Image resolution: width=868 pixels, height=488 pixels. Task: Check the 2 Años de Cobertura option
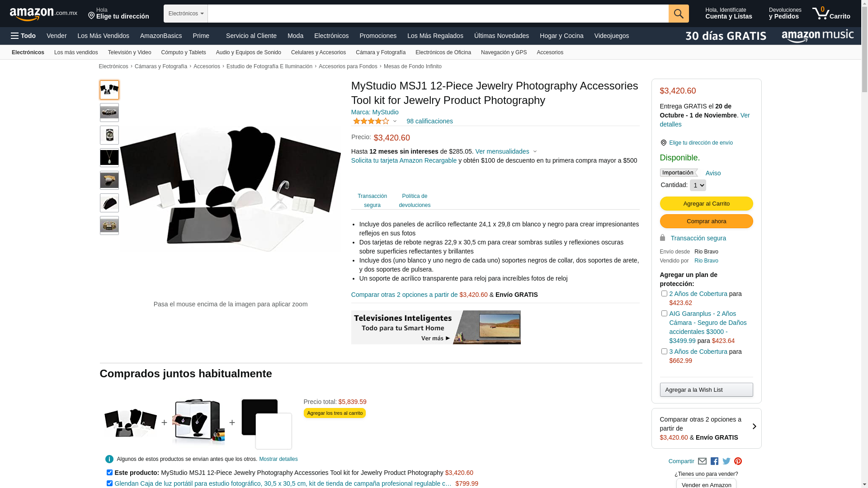pos(664,294)
